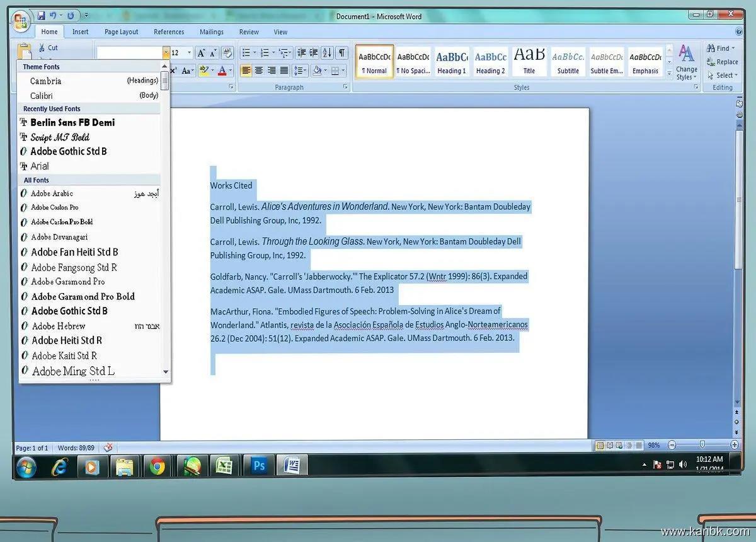The image size is (756, 542).
Task: Switch to the Page Layout tab
Action: pos(121,32)
